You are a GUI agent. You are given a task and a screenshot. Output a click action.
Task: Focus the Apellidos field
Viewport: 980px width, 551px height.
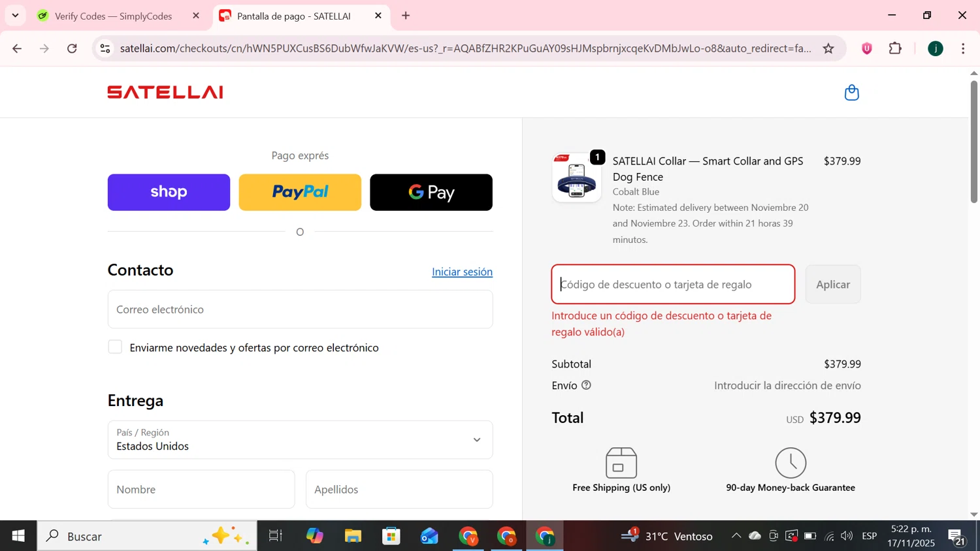tap(399, 489)
